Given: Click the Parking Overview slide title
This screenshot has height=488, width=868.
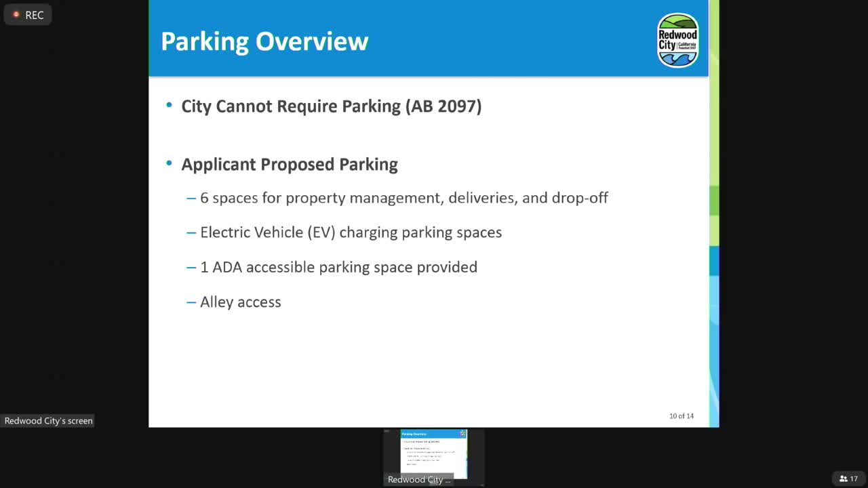Looking at the screenshot, I should tap(264, 41).
